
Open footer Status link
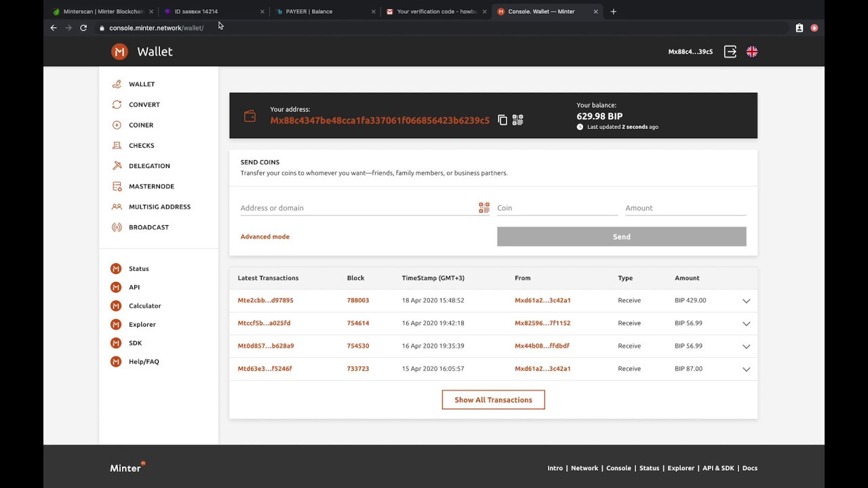(649, 468)
